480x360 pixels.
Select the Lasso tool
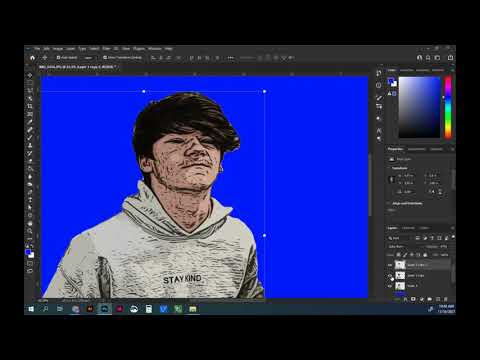[30, 91]
